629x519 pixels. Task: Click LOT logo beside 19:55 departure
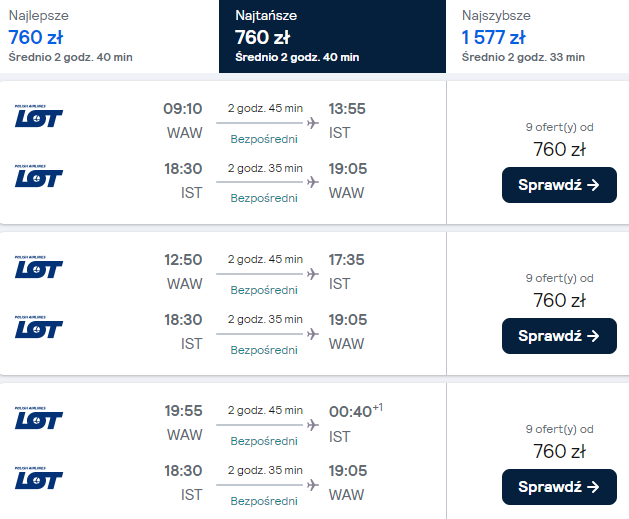point(39,419)
